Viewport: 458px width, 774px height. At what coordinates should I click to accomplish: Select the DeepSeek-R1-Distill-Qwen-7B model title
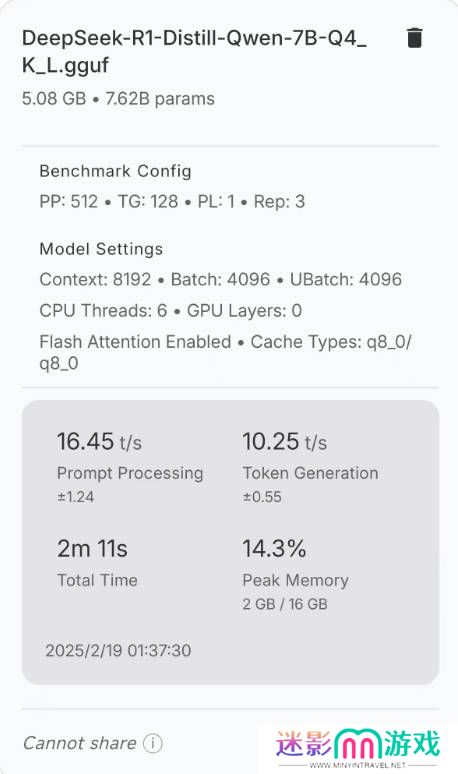194,51
